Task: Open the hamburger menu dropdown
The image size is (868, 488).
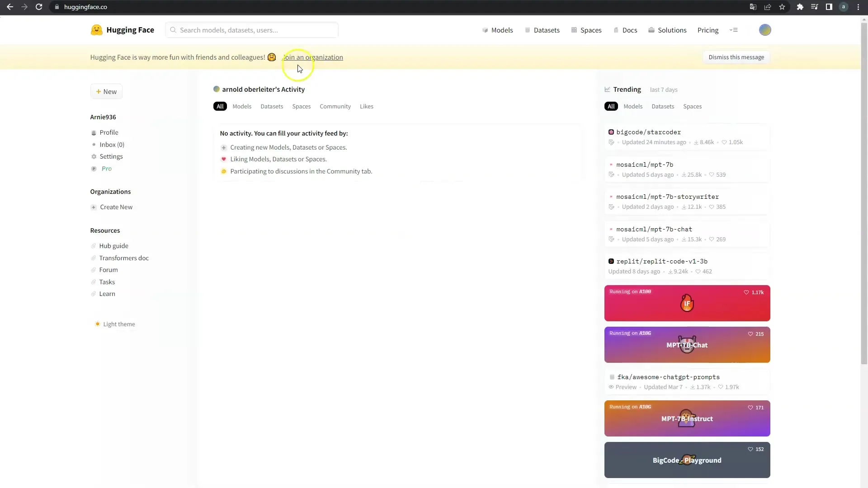Action: pos(734,30)
